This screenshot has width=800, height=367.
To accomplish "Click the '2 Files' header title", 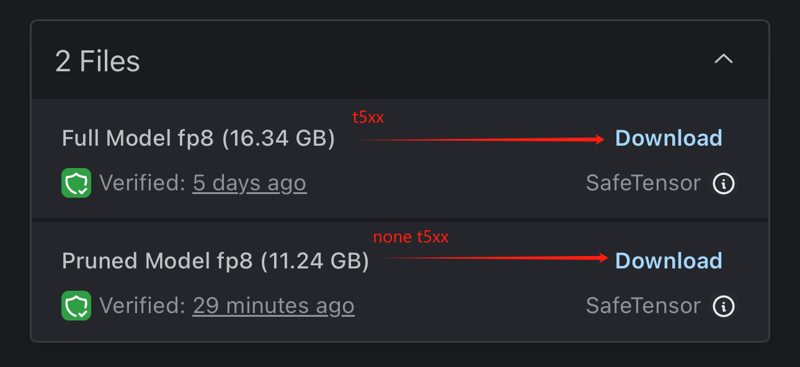I will point(97,62).
